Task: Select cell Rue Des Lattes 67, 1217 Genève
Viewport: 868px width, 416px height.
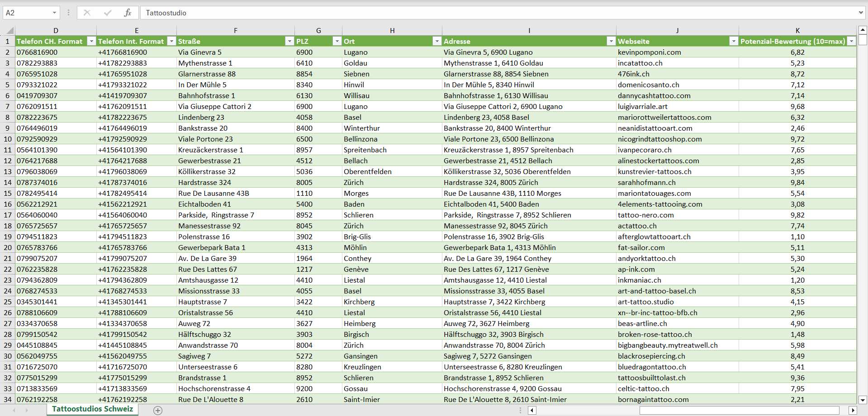Action: point(529,269)
